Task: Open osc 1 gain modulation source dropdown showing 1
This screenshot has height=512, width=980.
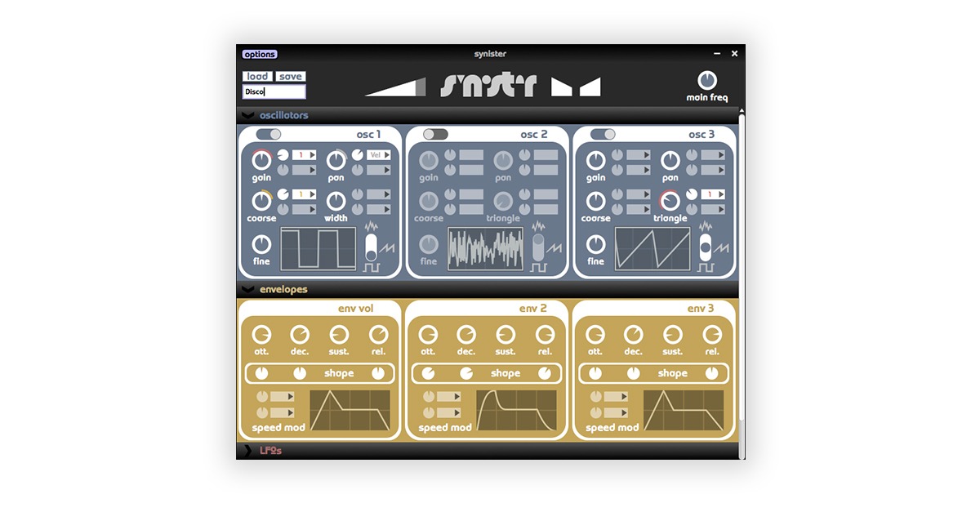Action: pos(305,154)
